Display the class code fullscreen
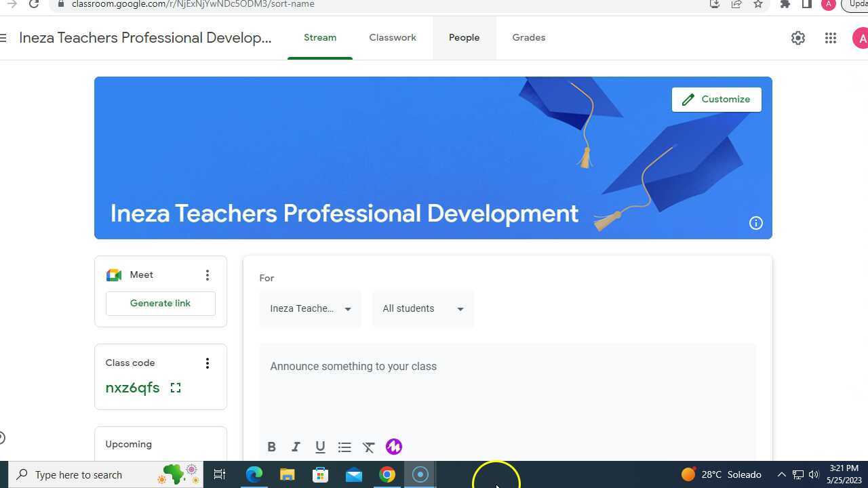The width and height of the screenshot is (868, 488). pos(176,387)
